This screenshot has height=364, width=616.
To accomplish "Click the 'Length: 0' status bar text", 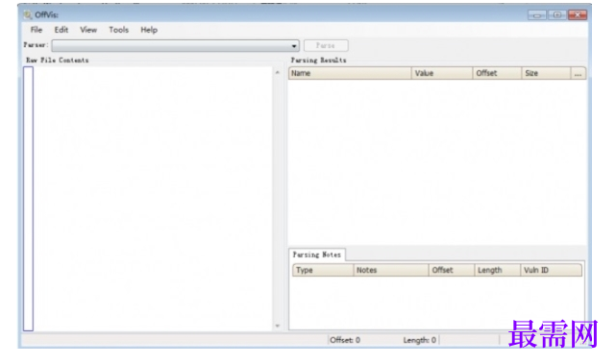I will [420, 340].
